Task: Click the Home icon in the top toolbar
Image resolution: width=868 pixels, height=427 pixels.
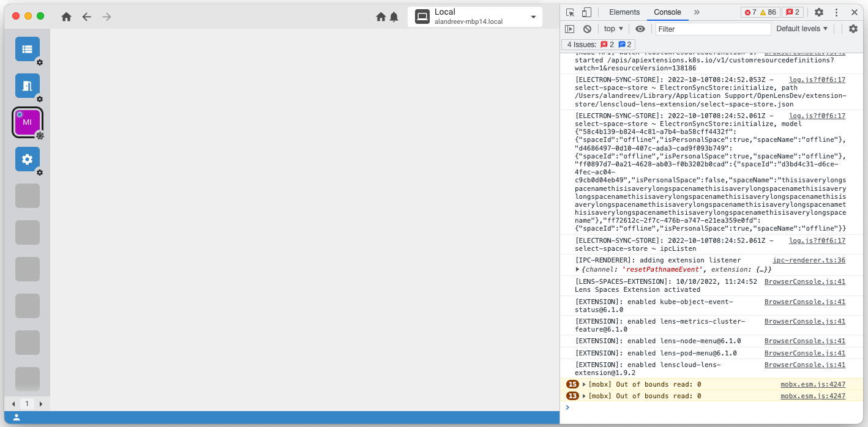Action: [66, 17]
